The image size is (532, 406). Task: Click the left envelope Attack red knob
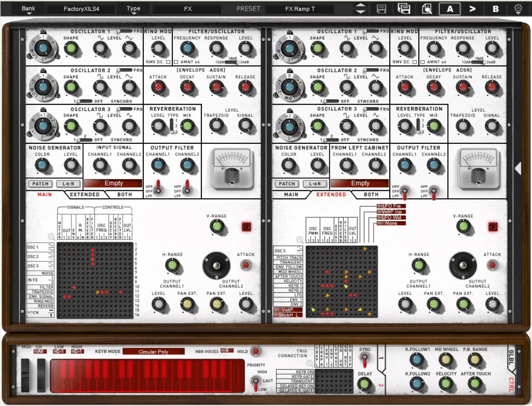click(158, 87)
